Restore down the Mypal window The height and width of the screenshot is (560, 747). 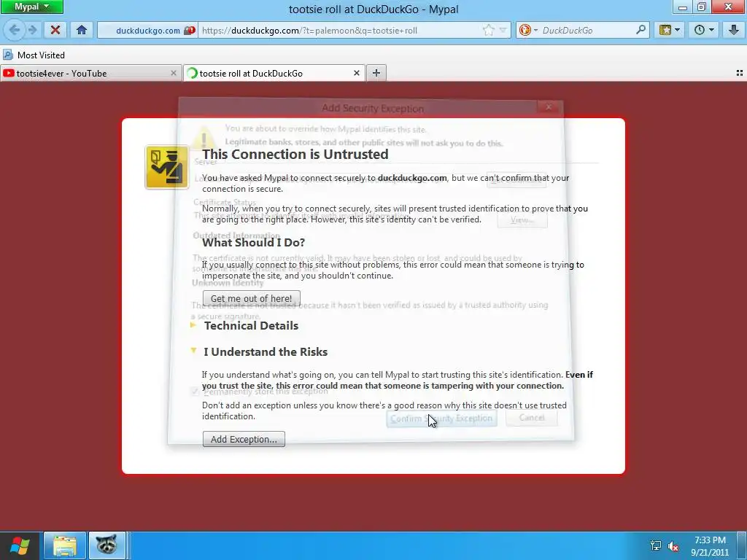[701, 7]
